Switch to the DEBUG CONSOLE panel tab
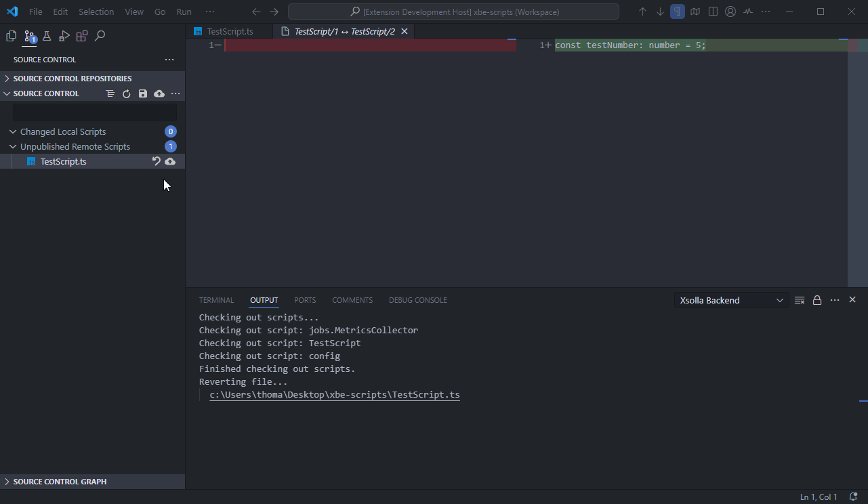This screenshot has height=504, width=868. pyautogui.click(x=417, y=300)
